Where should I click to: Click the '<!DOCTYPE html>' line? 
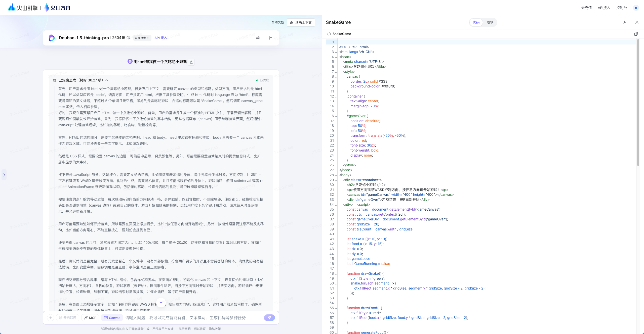point(354,47)
